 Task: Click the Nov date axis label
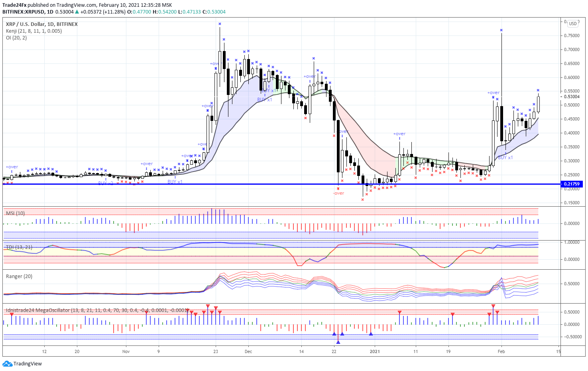126,351
